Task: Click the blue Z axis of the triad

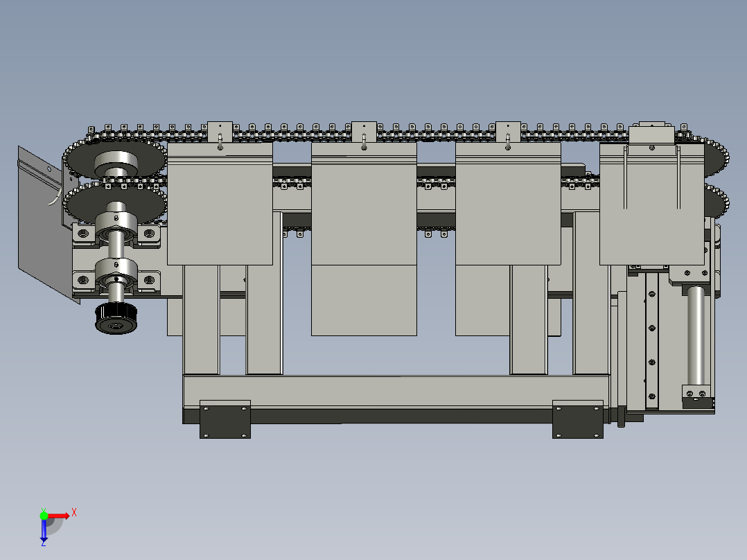Action: tap(44, 531)
